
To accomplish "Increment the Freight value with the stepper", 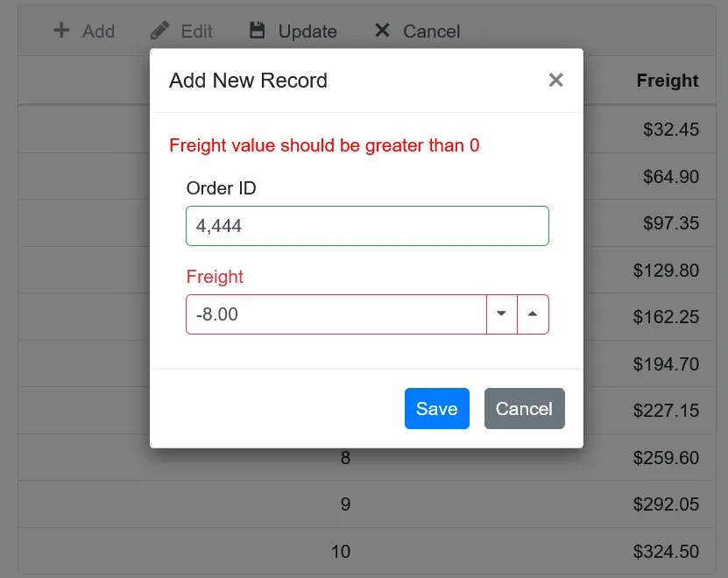I will point(533,314).
